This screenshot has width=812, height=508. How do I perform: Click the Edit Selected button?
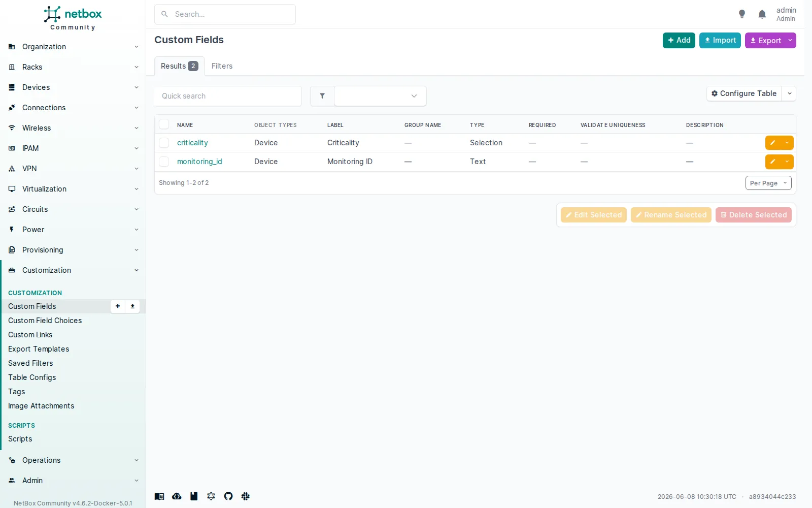(x=594, y=215)
